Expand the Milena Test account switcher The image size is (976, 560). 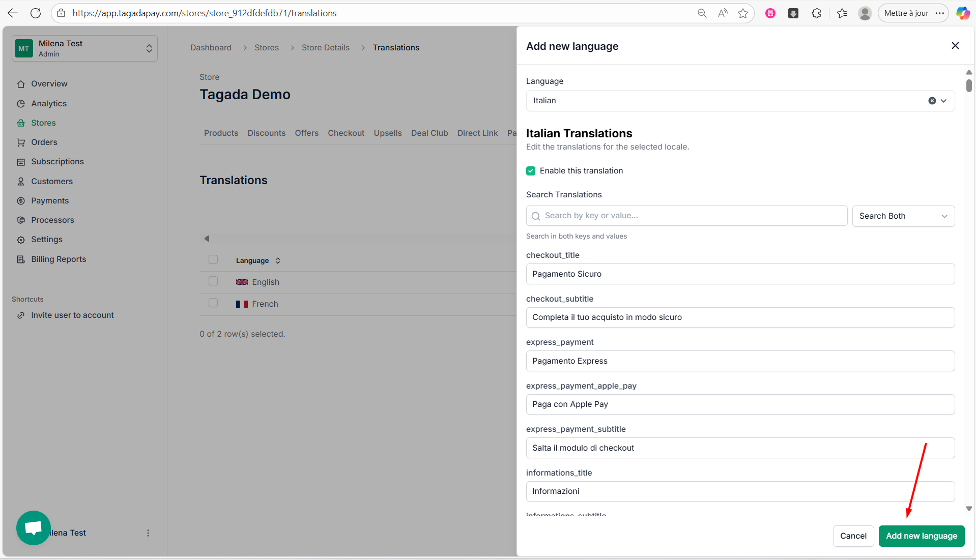click(x=84, y=48)
